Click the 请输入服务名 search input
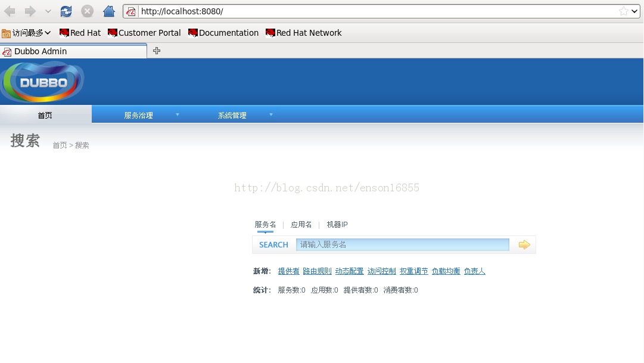The height and width of the screenshot is (363, 644). 403,244
